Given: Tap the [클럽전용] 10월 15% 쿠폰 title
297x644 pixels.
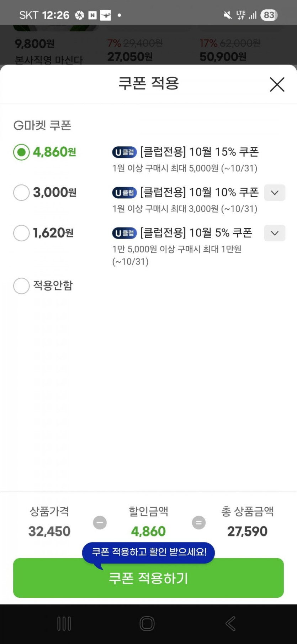Looking at the screenshot, I should (199, 152).
